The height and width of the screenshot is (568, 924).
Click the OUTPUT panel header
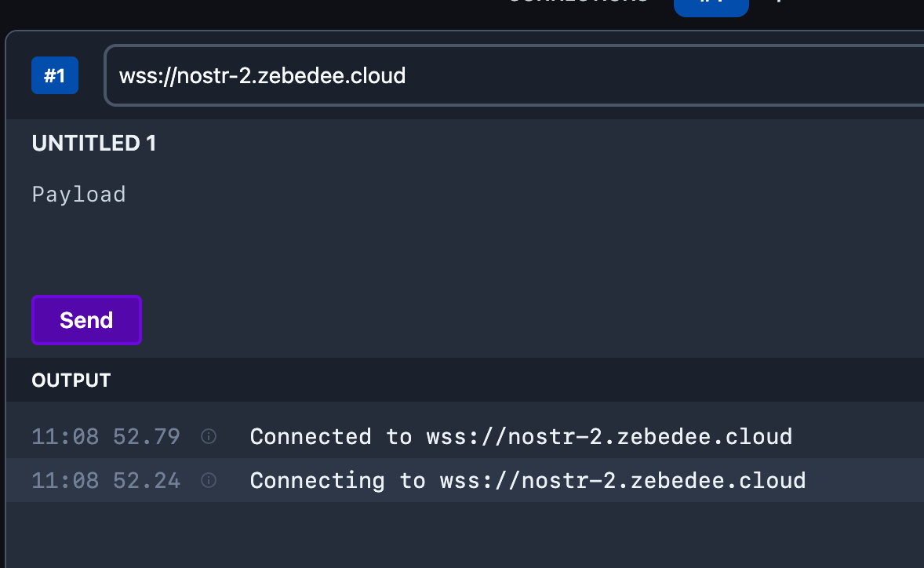(x=71, y=380)
